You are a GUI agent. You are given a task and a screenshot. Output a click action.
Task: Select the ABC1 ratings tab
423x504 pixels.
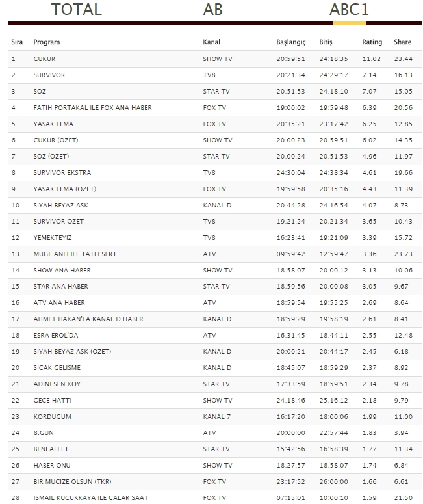coord(349,9)
